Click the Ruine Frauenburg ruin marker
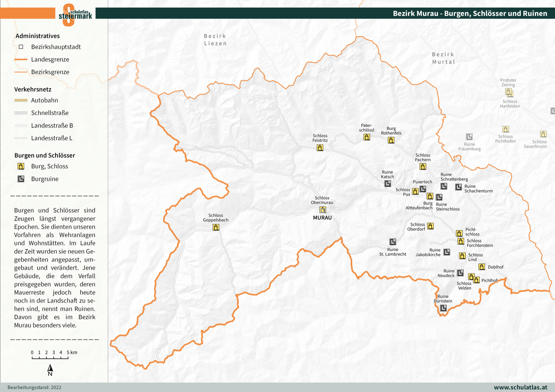 tap(469, 137)
